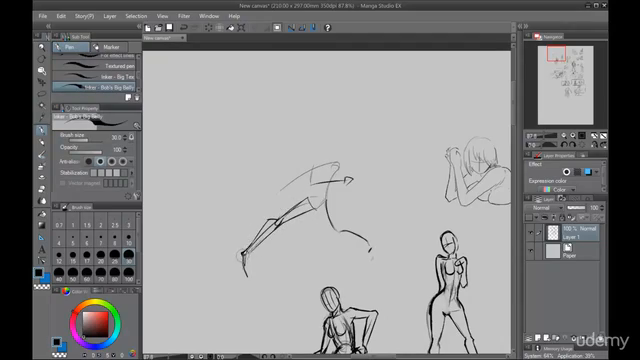Image resolution: width=640 pixels, height=360 pixels.
Task: Click the copy sub tool icon
Action: [128, 98]
